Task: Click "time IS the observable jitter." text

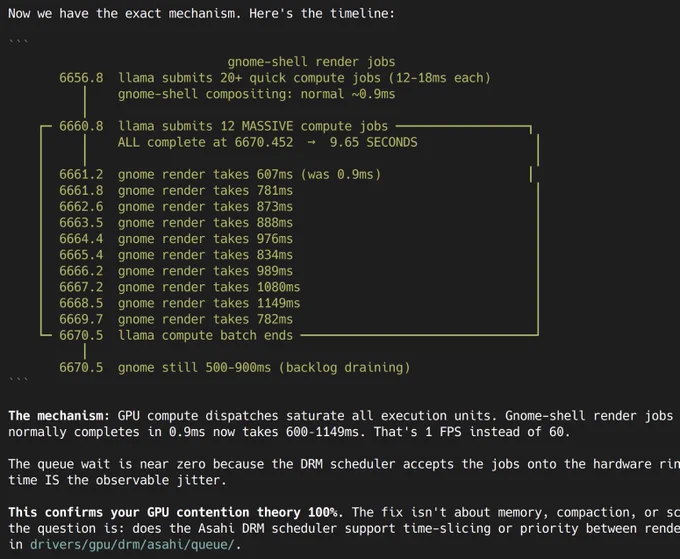Action: click(117, 480)
